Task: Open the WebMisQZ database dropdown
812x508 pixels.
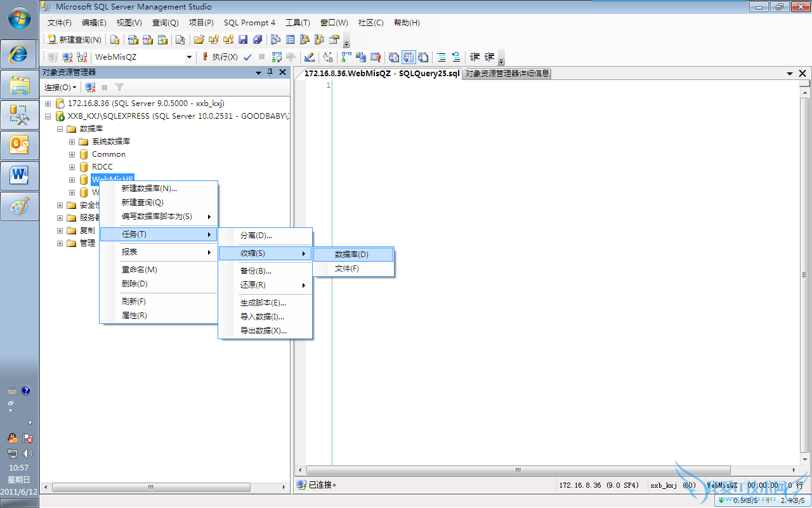Action: [x=189, y=57]
